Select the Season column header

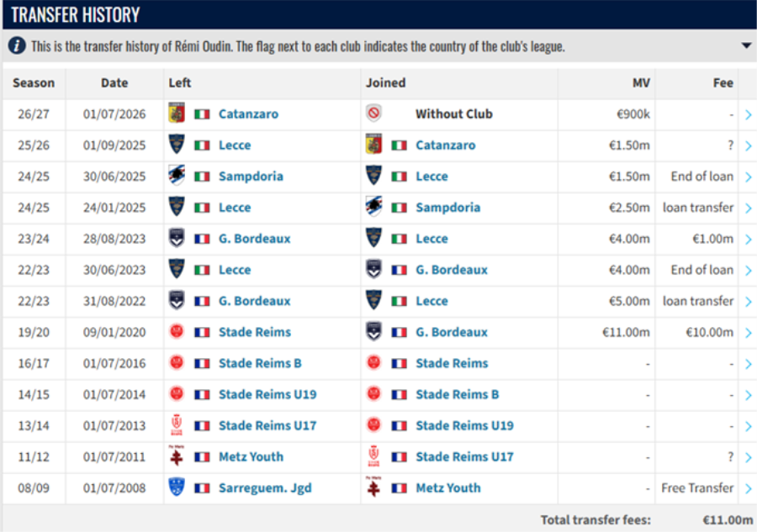(x=34, y=83)
